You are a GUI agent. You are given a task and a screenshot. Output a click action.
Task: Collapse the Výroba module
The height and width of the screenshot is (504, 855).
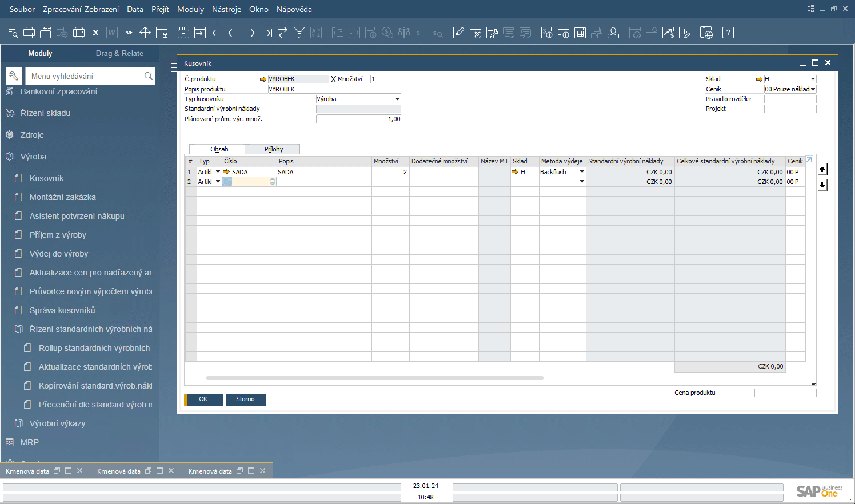[33, 157]
